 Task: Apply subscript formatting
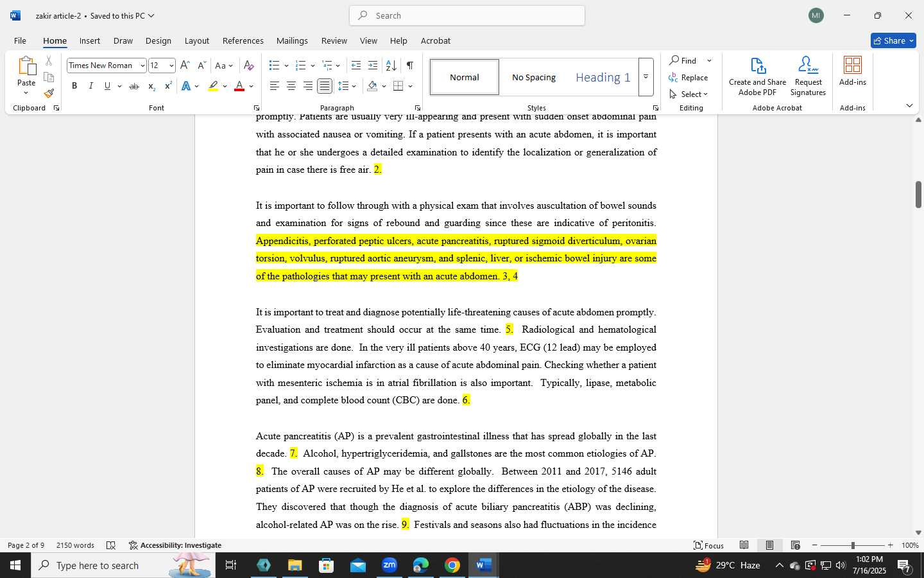tap(151, 86)
